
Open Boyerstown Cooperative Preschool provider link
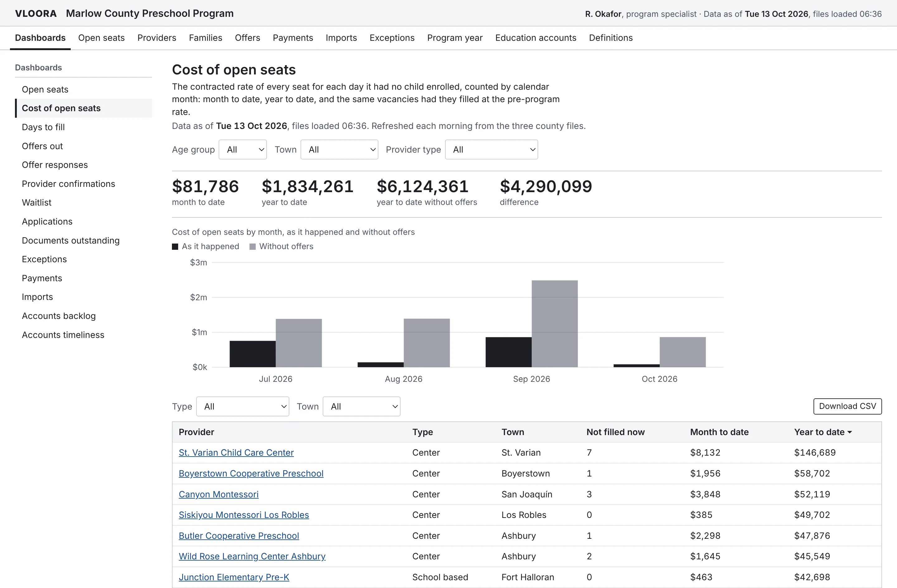(251, 473)
